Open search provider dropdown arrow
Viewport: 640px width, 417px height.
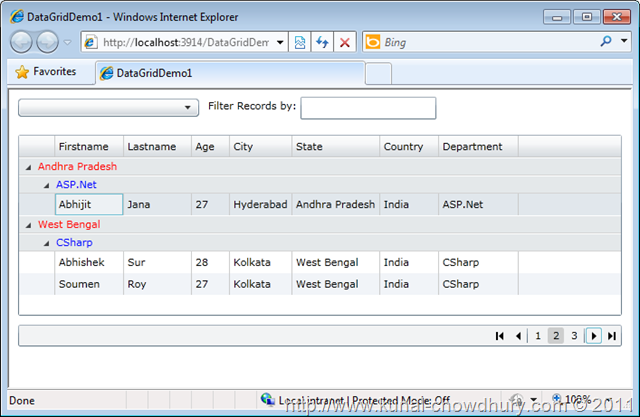pyautogui.click(x=624, y=41)
